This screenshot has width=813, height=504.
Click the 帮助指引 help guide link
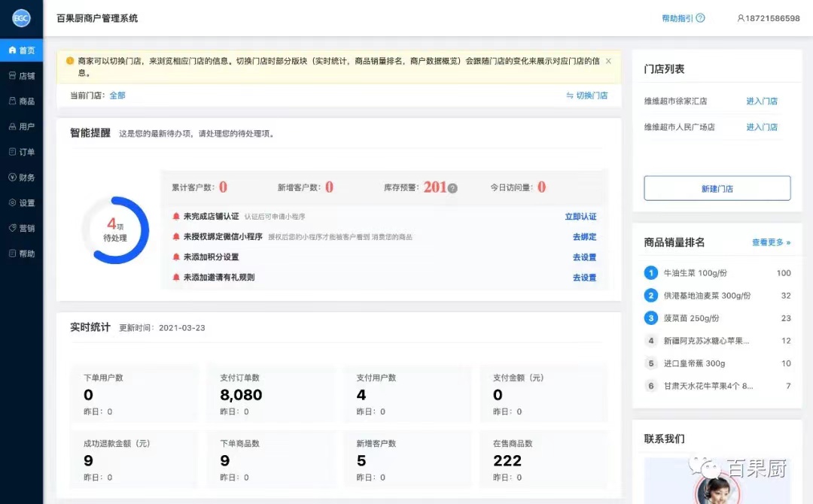coord(677,18)
